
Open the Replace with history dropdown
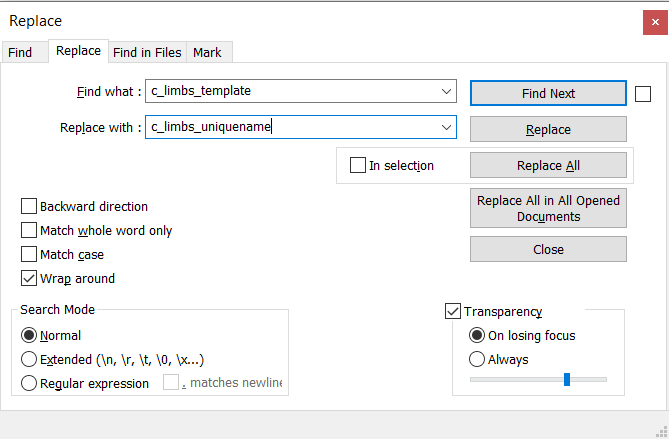[446, 128]
